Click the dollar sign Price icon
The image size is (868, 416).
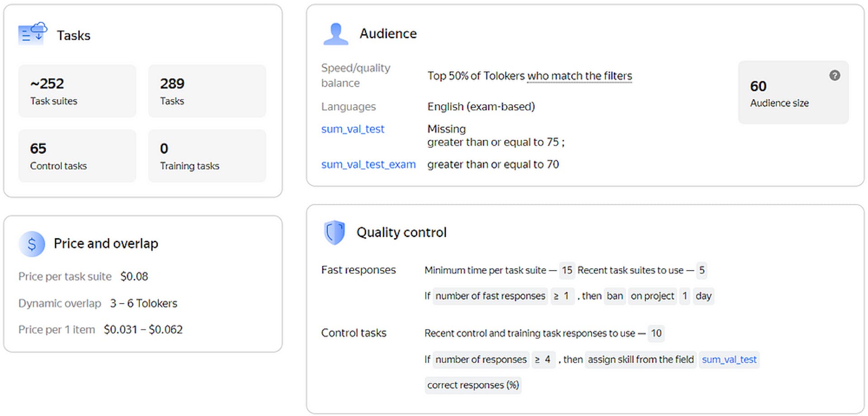32,244
